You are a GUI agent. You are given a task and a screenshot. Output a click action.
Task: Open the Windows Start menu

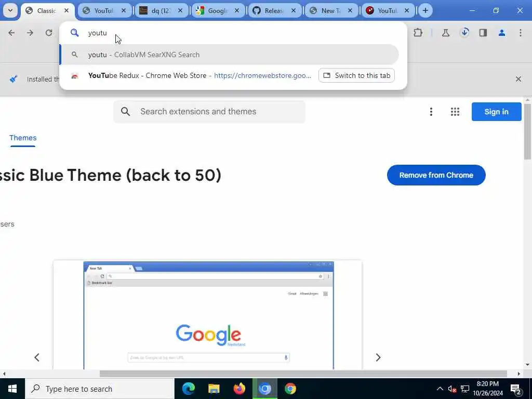[12, 389]
